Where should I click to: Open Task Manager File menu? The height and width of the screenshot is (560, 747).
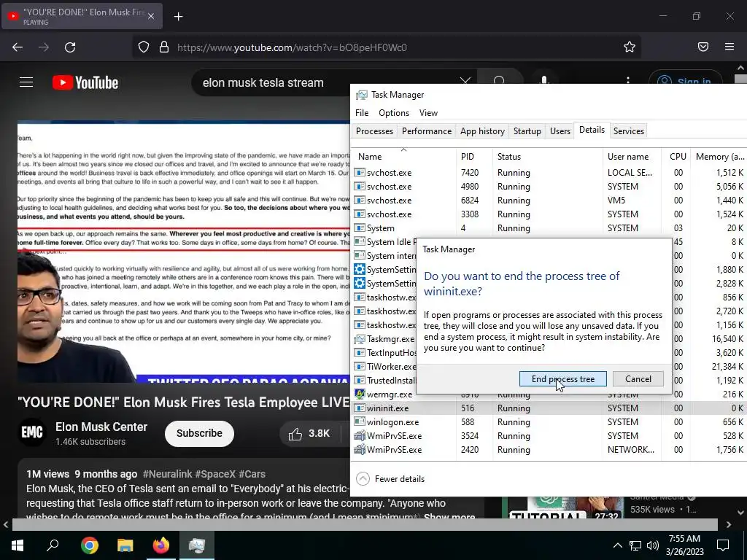[x=362, y=113]
